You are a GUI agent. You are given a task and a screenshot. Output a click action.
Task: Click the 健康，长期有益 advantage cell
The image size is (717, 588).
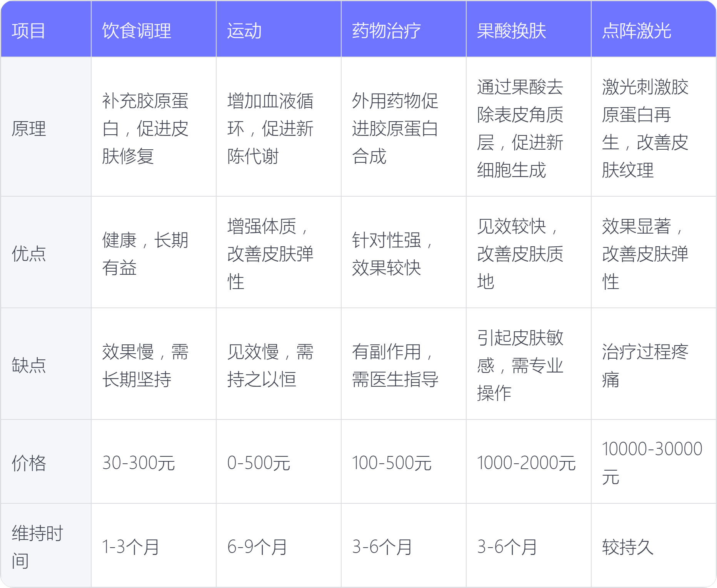[x=145, y=254]
